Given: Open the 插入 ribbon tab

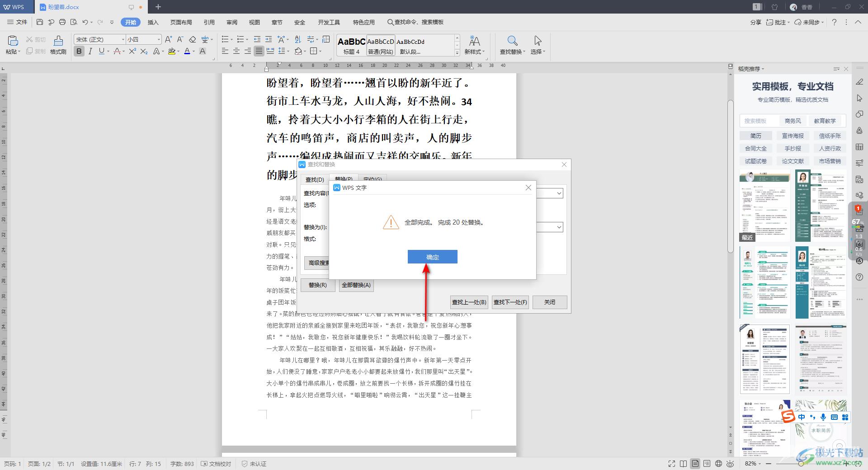Looking at the screenshot, I should (x=153, y=22).
